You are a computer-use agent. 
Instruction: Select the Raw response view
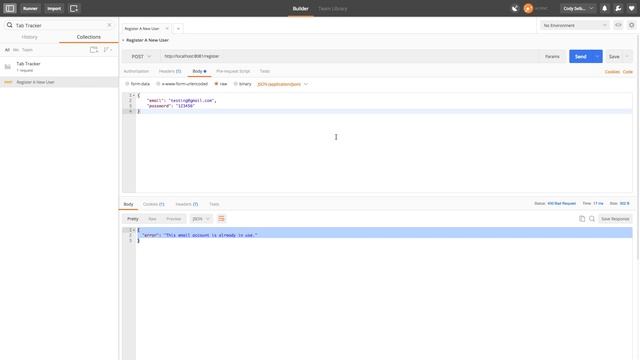(152, 219)
